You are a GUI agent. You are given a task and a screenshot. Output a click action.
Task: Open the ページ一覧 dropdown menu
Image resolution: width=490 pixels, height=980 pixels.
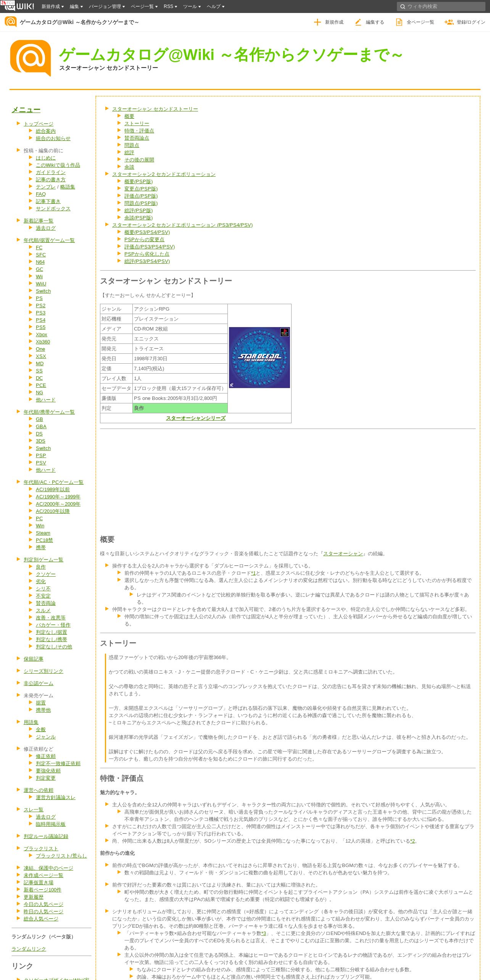(x=144, y=6)
